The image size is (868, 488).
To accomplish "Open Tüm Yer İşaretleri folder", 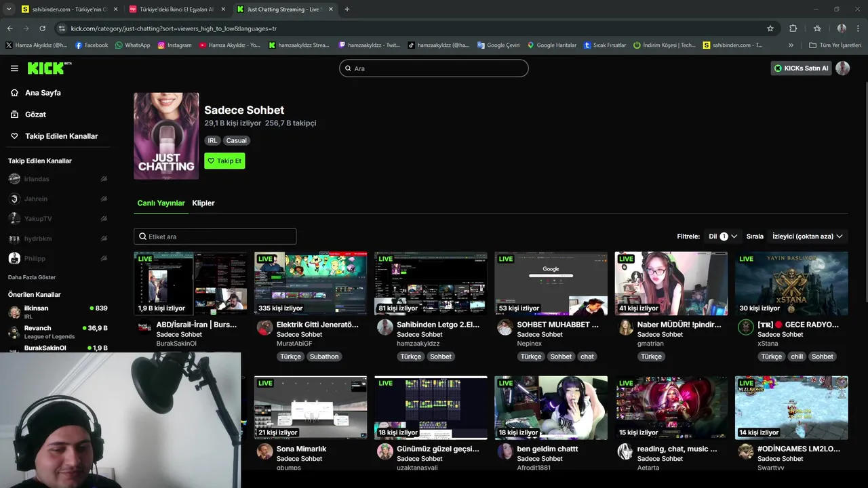I will click(x=835, y=45).
